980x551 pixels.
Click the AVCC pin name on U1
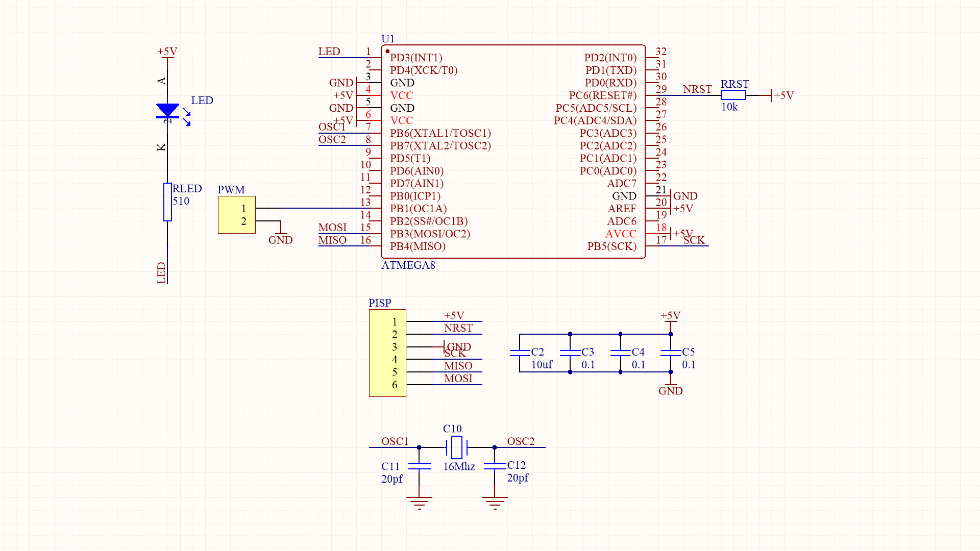point(621,234)
